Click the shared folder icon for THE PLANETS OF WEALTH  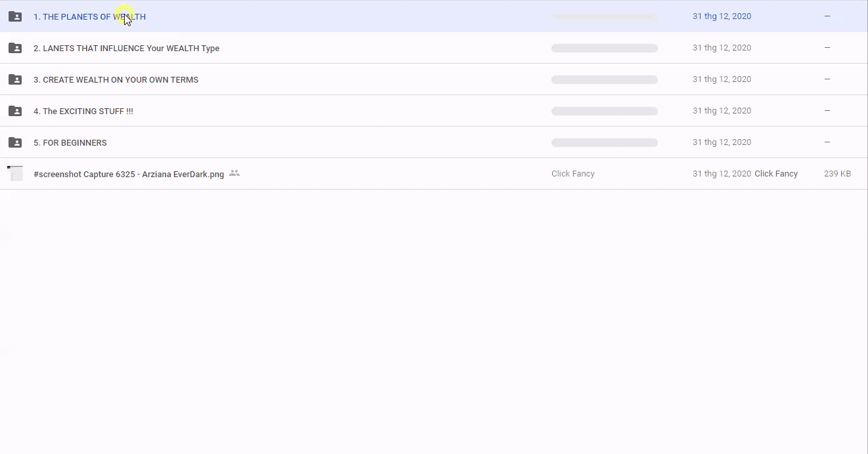[15, 16]
